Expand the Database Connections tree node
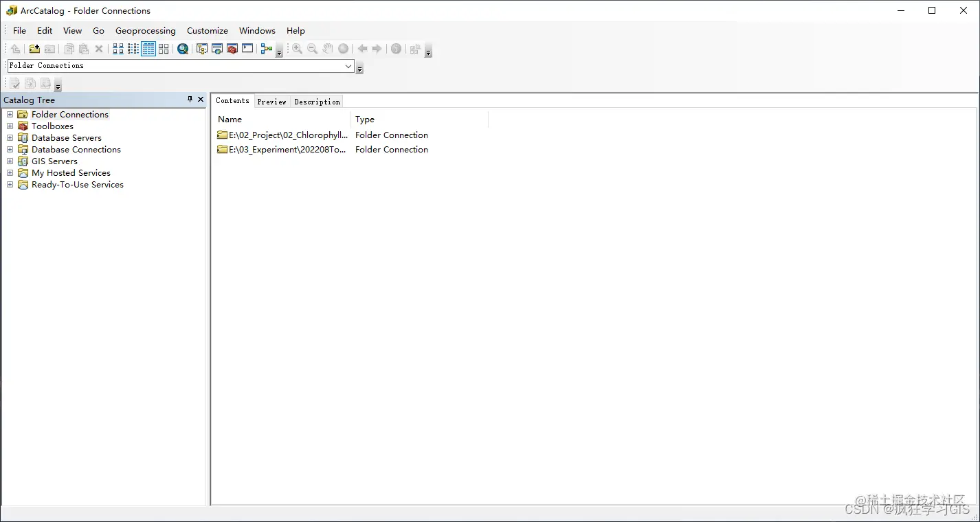980x522 pixels. click(10, 150)
